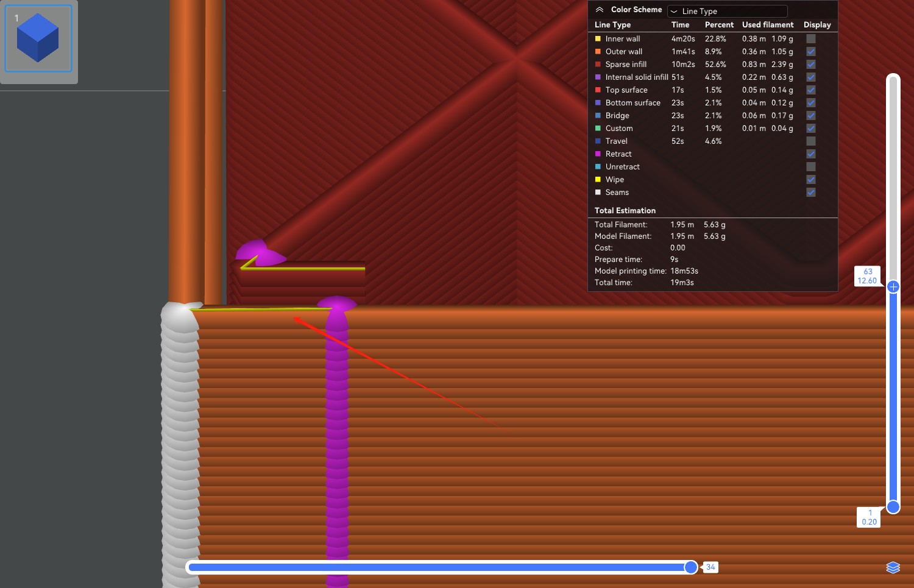914x588 pixels.
Task: Select plate 1 cube thumbnail
Action: tap(38, 38)
